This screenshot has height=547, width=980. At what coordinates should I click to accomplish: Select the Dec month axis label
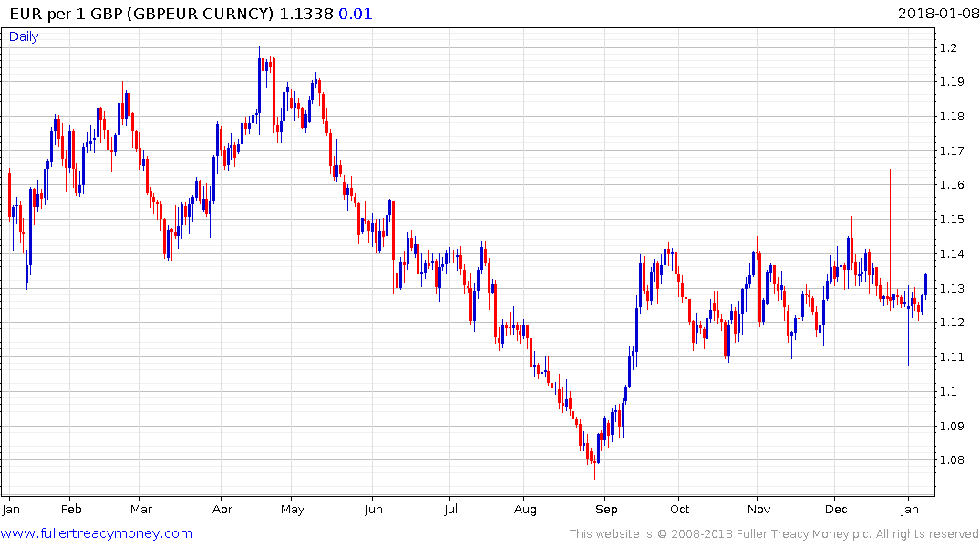(x=836, y=509)
